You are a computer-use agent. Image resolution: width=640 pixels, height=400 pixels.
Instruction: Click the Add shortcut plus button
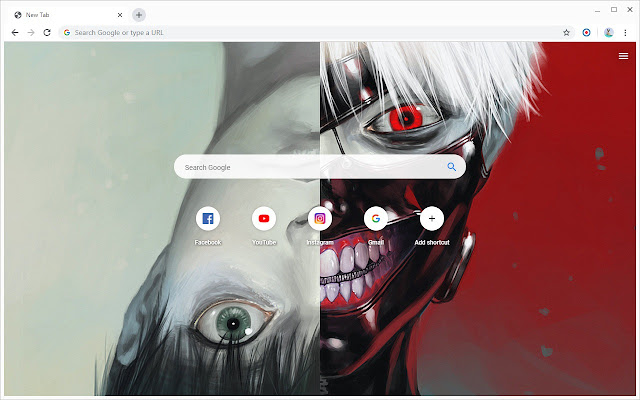pyautogui.click(x=432, y=218)
